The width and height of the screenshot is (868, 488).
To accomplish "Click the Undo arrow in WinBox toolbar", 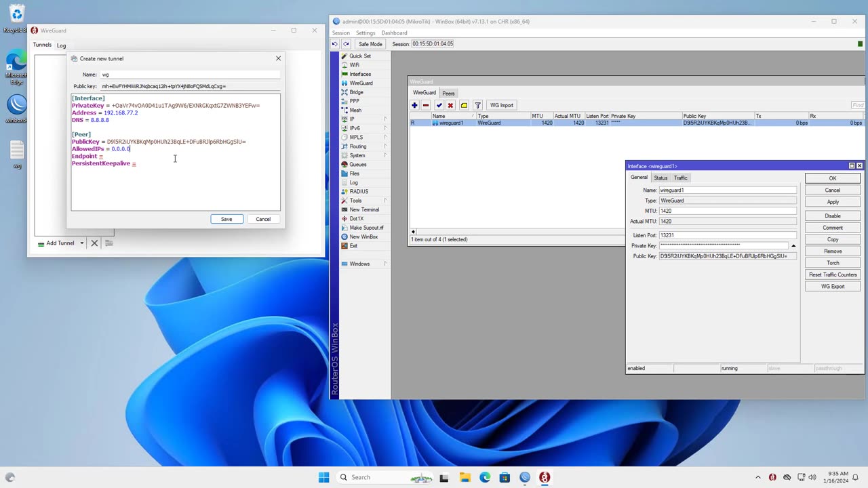I will 334,44.
